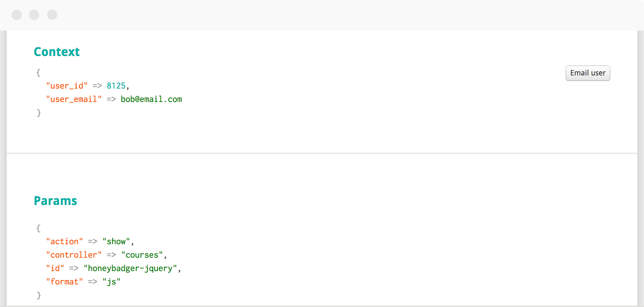Click the third gray window control dot
This screenshot has width=644, height=307.
point(52,15)
